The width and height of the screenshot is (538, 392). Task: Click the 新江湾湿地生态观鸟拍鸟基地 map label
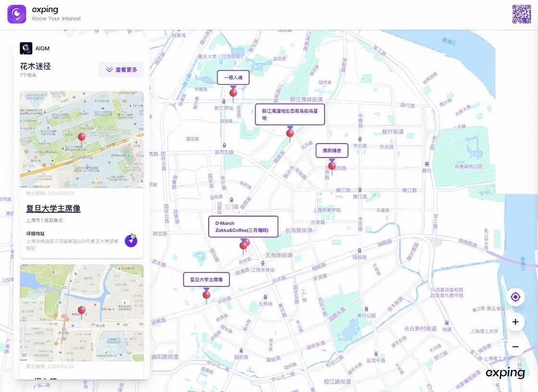click(289, 114)
